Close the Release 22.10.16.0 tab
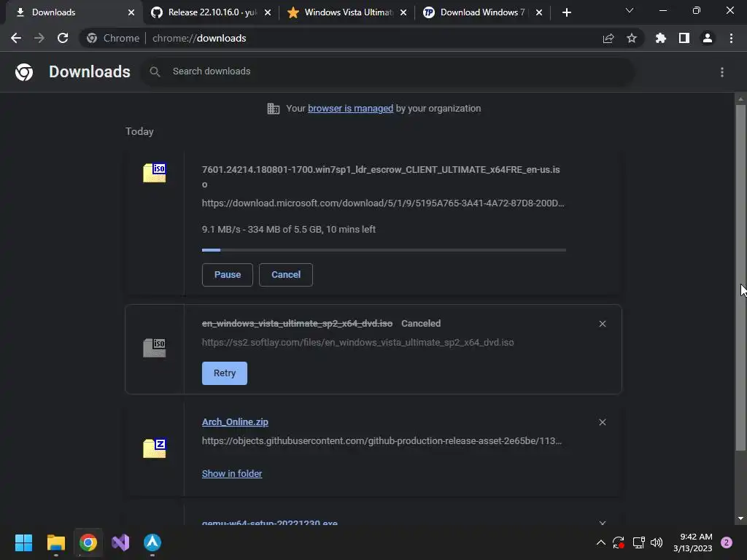 pos(268,12)
